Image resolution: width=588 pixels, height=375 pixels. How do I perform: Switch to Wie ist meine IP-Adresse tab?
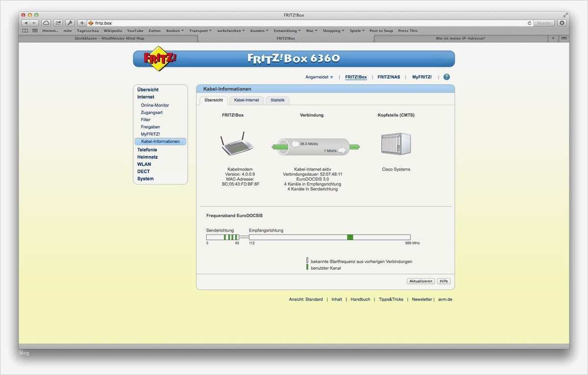(461, 38)
